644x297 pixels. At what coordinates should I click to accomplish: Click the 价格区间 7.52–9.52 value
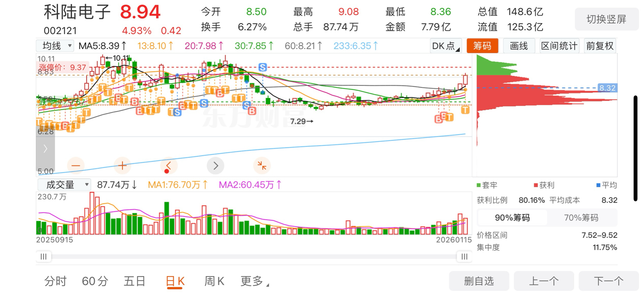[599, 235]
